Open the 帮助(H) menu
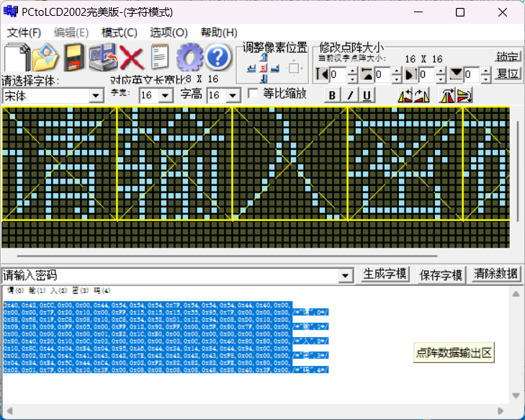 coord(219,33)
